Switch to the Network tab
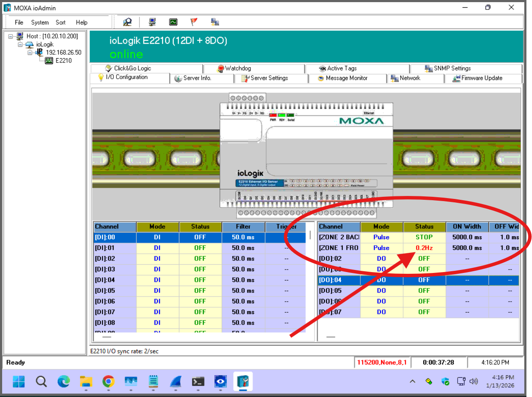The height and width of the screenshot is (397, 532). [416, 78]
